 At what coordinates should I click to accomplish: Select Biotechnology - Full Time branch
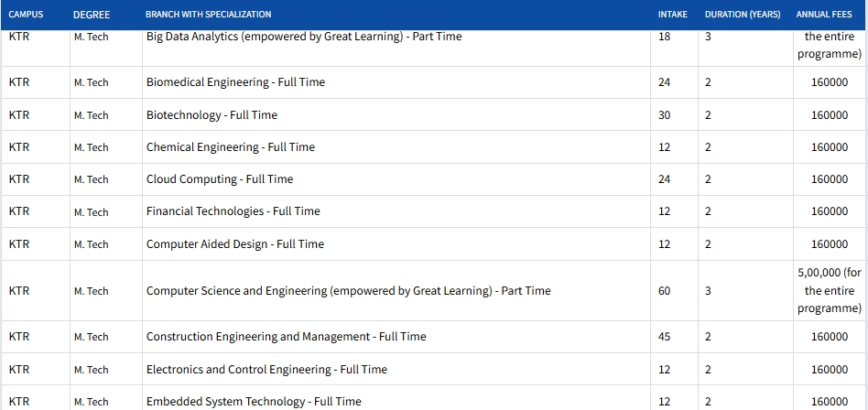[x=212, y=115]
